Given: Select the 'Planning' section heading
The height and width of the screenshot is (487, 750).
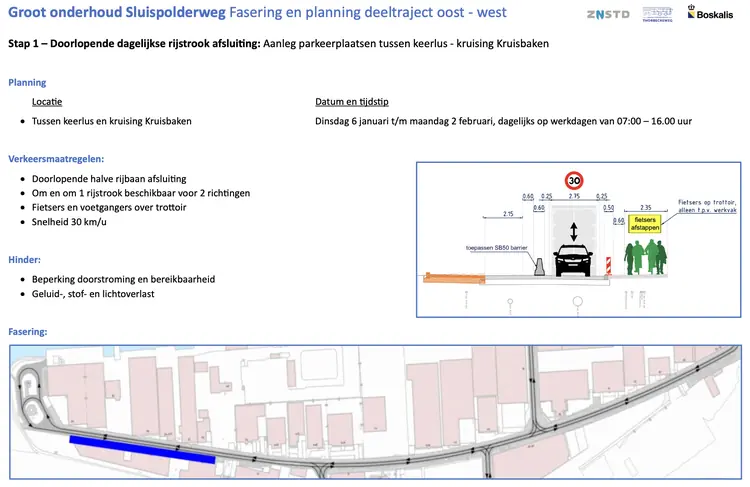Looking at the screenshot, I should (27, 83).
